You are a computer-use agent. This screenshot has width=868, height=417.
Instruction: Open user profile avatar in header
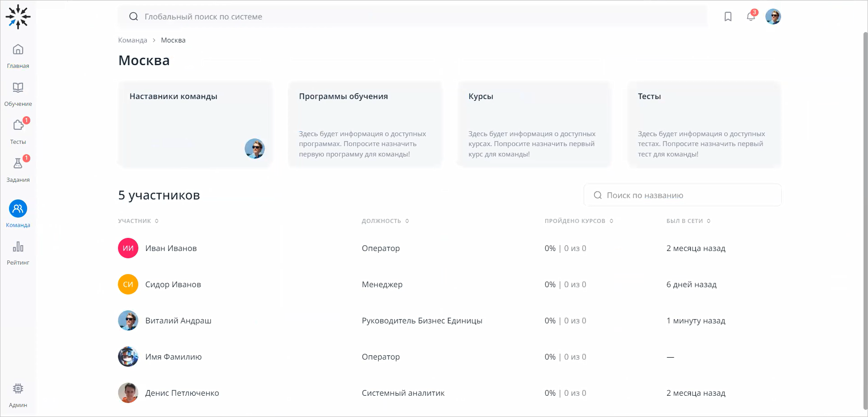773,17
